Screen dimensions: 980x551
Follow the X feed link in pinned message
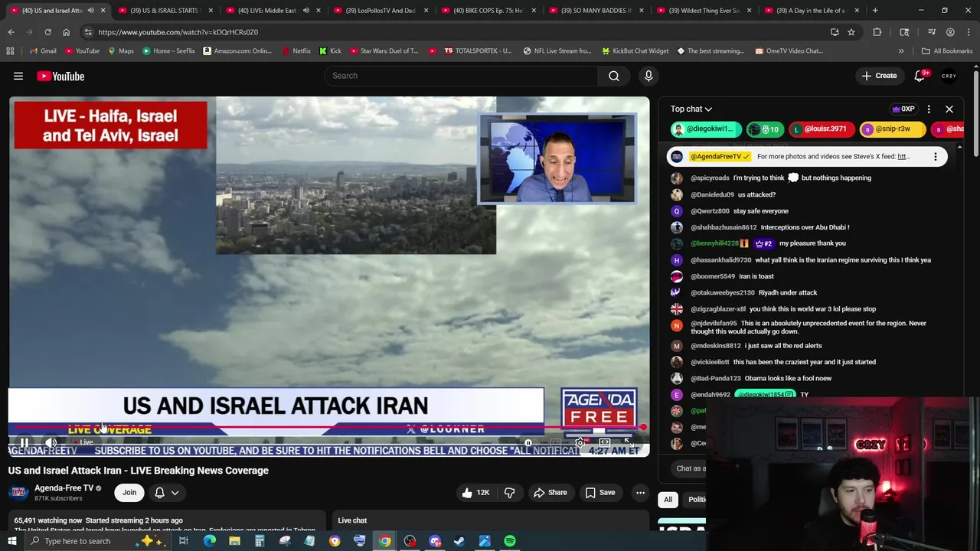(x=903, y=156)
